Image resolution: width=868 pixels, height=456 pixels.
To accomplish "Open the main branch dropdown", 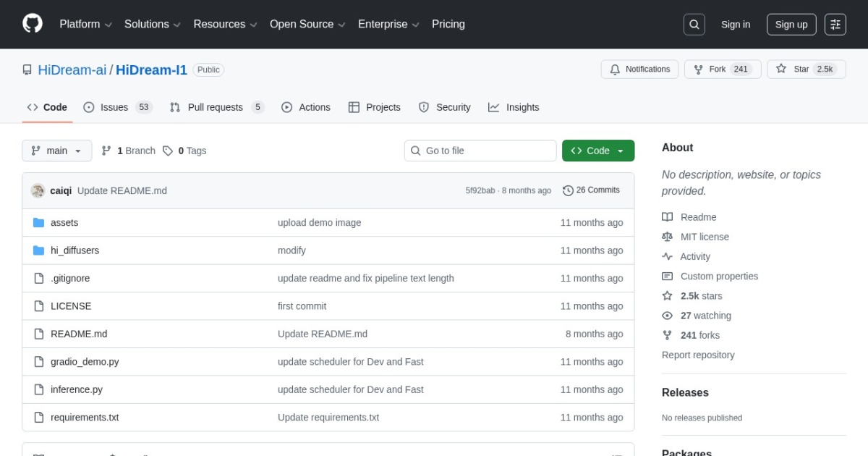I will [57, 151].
